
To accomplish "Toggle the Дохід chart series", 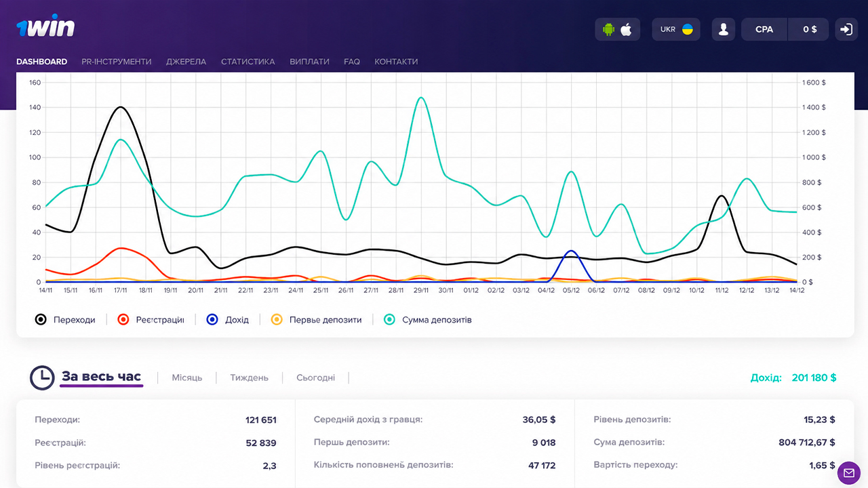I will (x=228, y=319).
